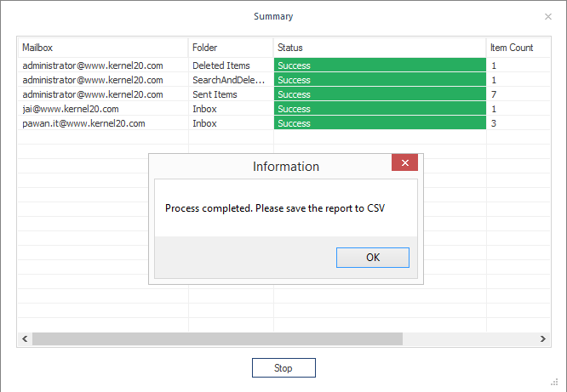Sort by the Folder column header
This screenshot has height=392, width=567.
coord(231,48)
